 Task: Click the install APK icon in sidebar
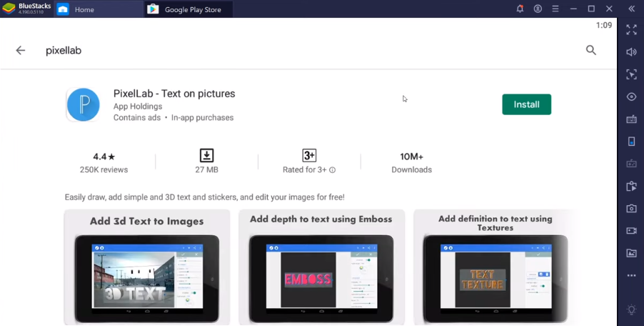[x=631, y=186]
